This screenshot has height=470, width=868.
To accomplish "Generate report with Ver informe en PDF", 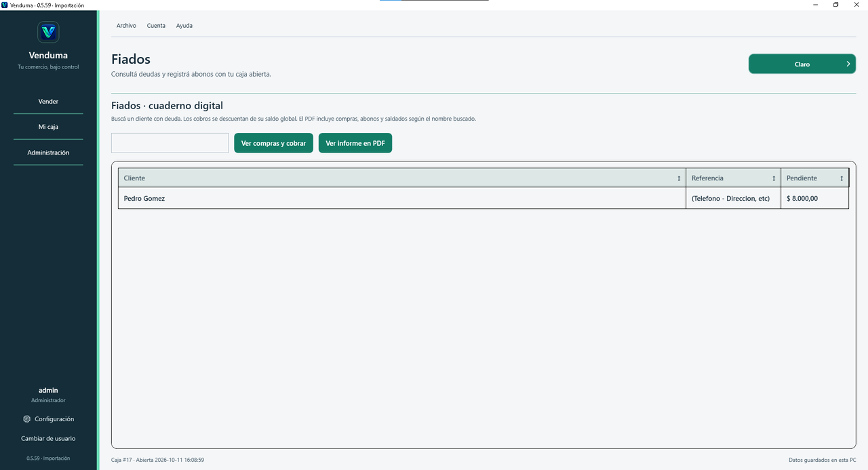I will coord(355,143).
